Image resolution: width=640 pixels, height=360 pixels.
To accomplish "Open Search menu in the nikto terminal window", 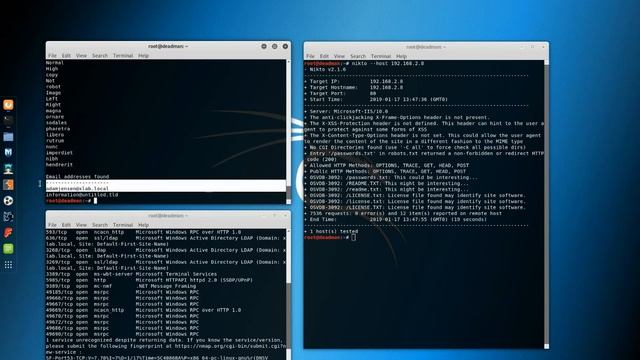I will coord(358,56).
